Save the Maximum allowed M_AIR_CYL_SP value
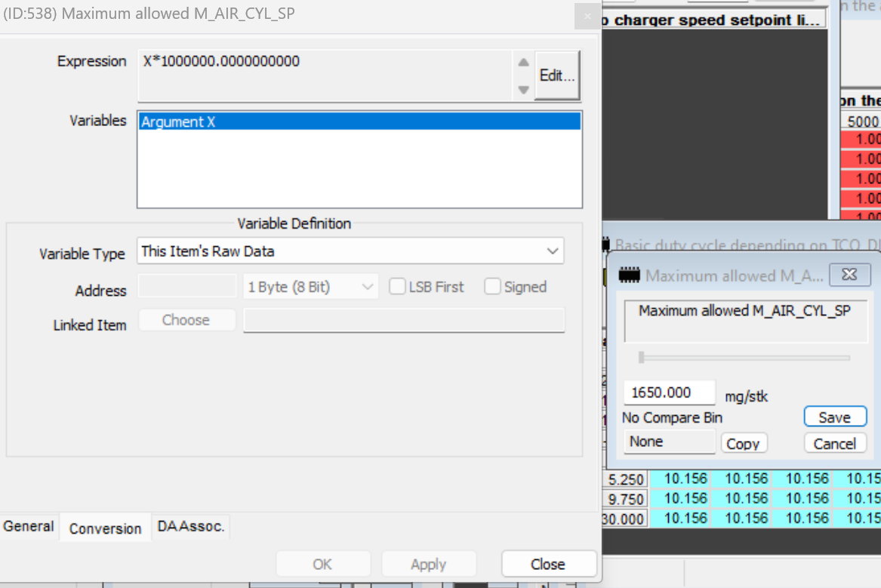 (834, 417)
